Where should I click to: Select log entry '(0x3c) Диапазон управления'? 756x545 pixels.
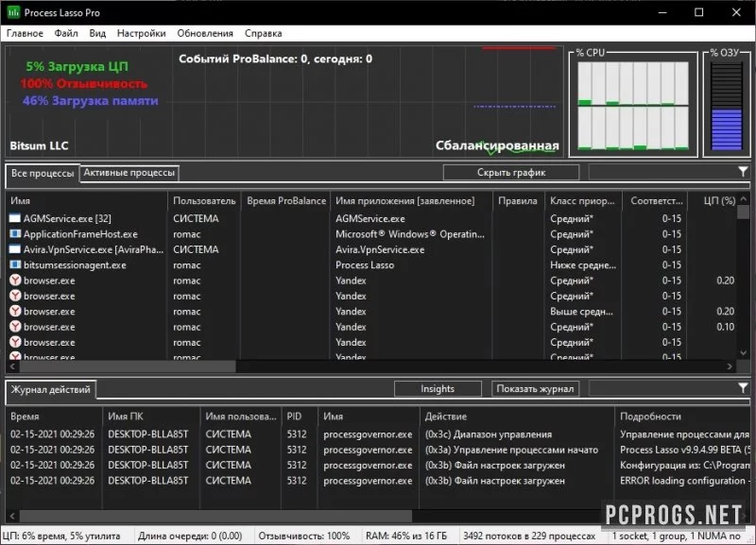(488, 434)
